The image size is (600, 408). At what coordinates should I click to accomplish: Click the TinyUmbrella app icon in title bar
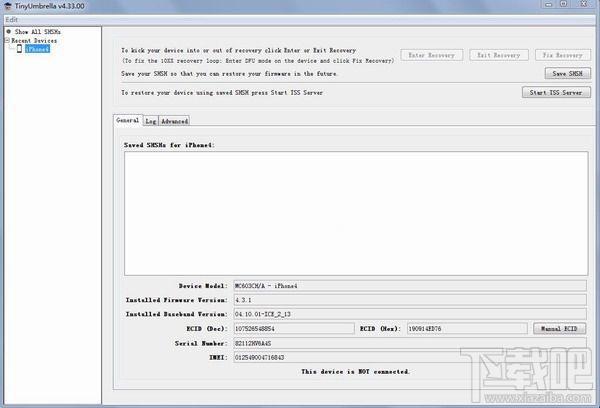click(x=7, y=6)
